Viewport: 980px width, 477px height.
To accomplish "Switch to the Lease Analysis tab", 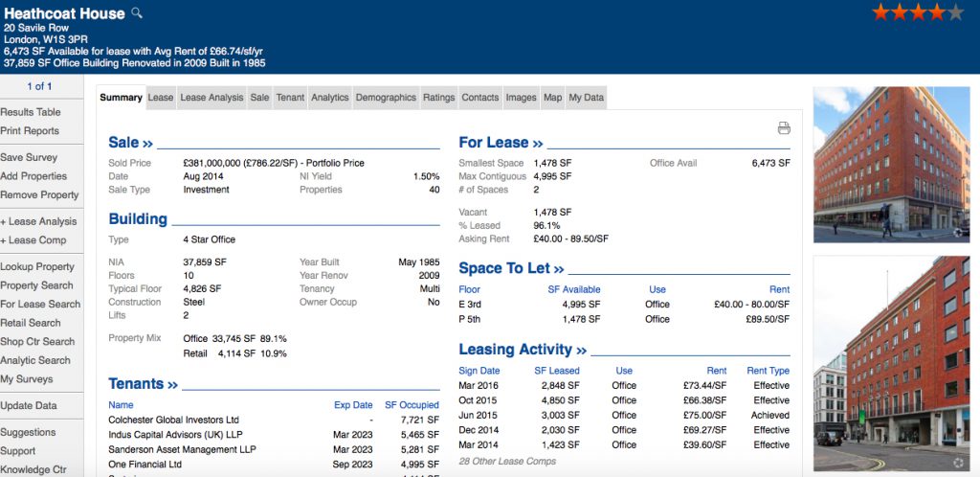I will pos(212,98).
